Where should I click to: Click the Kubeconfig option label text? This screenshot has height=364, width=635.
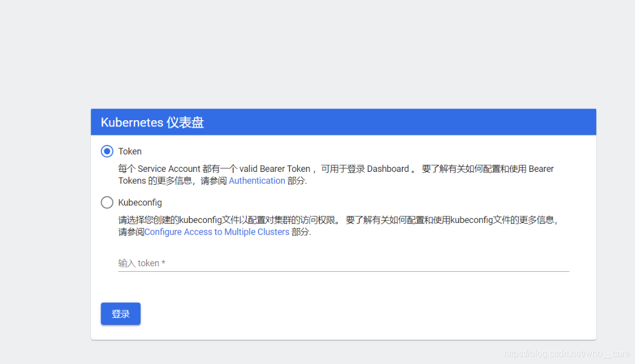click(x=139, y=202)
